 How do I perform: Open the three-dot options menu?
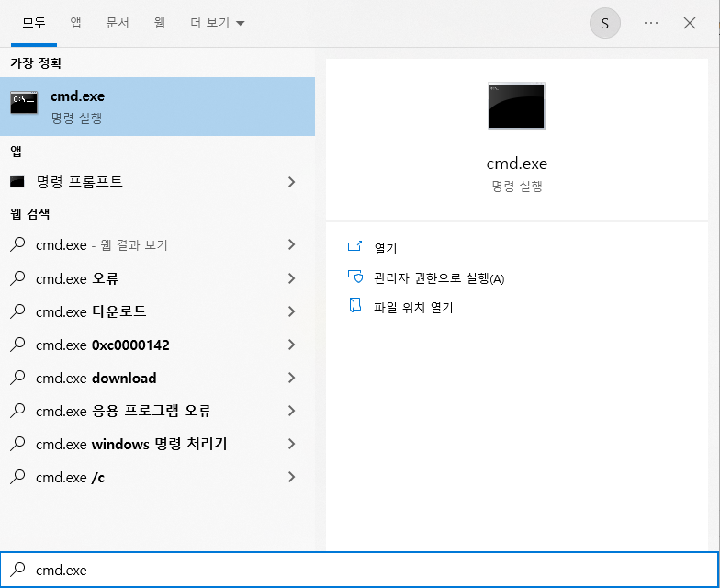[651, 23]
